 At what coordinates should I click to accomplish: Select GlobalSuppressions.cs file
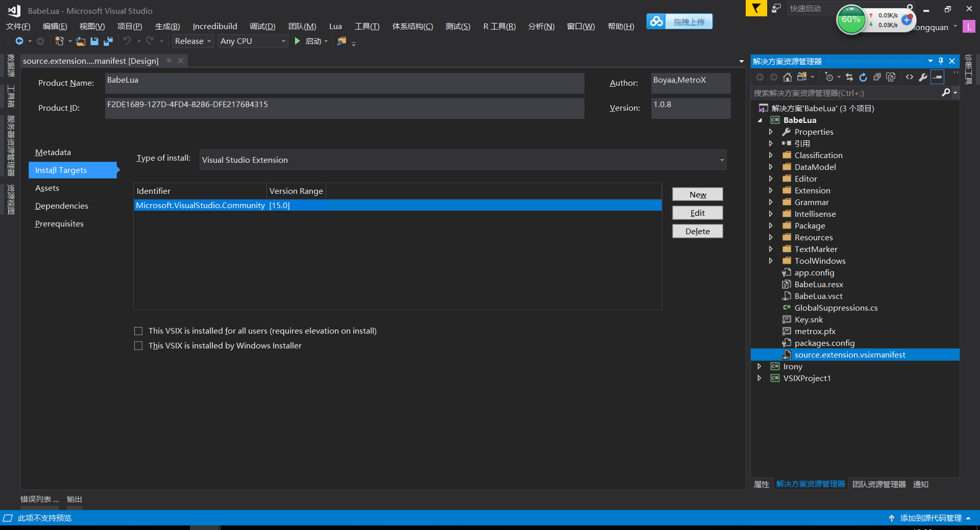pos(836,308)
